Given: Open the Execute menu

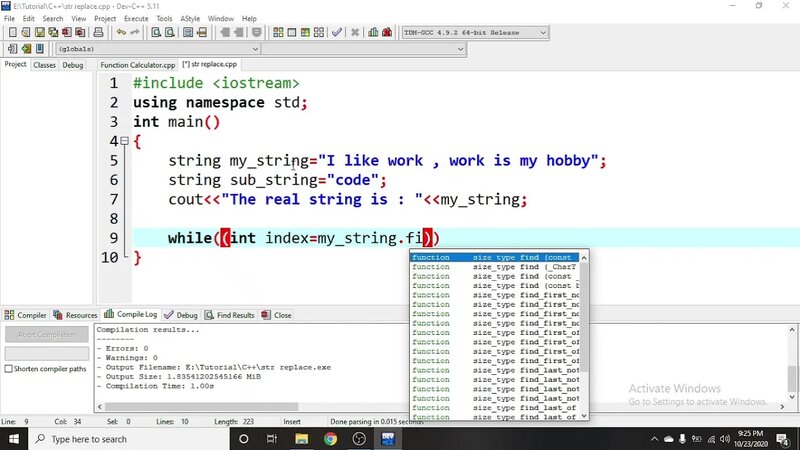Looking at the screenshot, I should [x=136, y=18].
